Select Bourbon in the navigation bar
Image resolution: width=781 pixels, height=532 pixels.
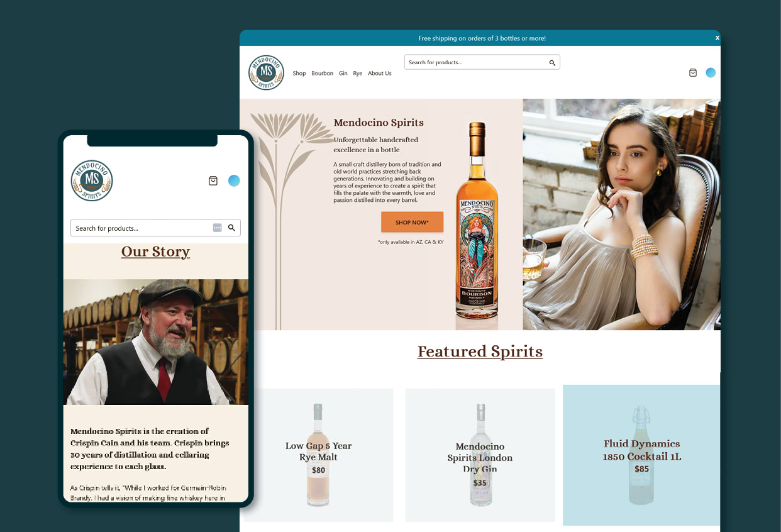coord(322,73)
